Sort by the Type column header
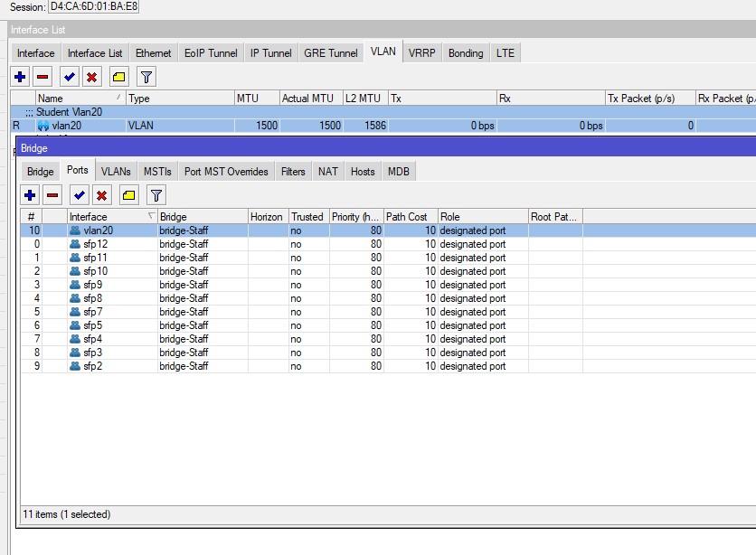Viewport: 756px width, 555px height. coord(180,99)
